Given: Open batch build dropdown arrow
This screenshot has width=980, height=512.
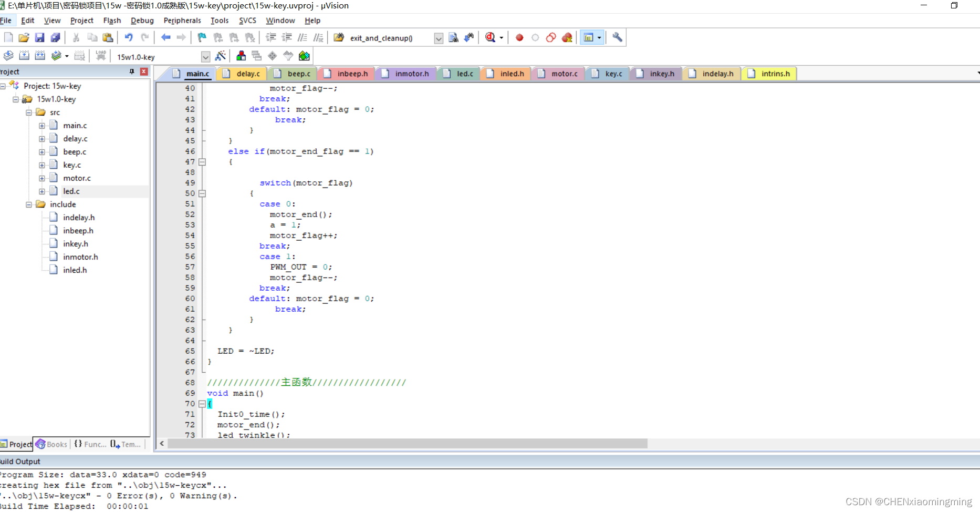Looking at the screenshot, I should pyautogui.click(x=67, y=56).
